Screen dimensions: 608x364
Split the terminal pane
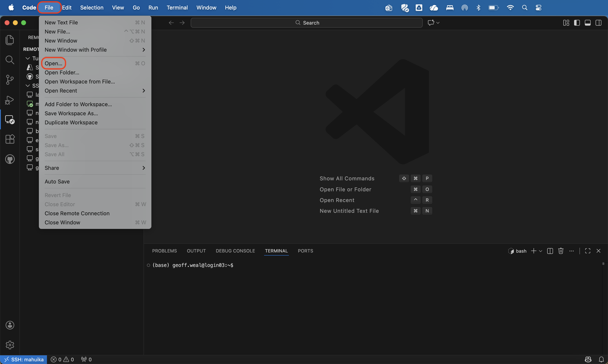pyautogui.click(x=550, y=251)
